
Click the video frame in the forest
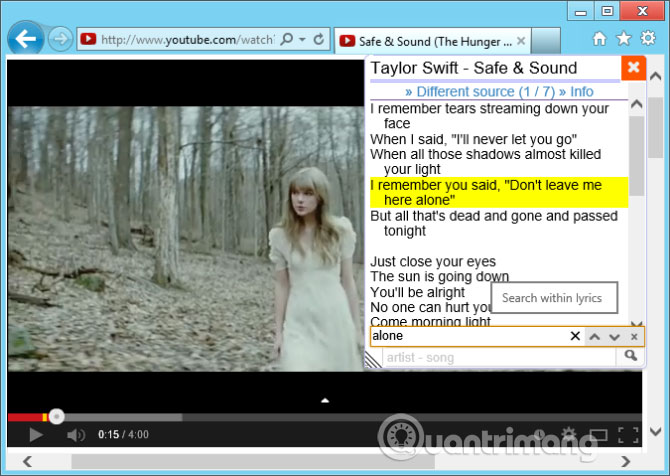[186, 238]
